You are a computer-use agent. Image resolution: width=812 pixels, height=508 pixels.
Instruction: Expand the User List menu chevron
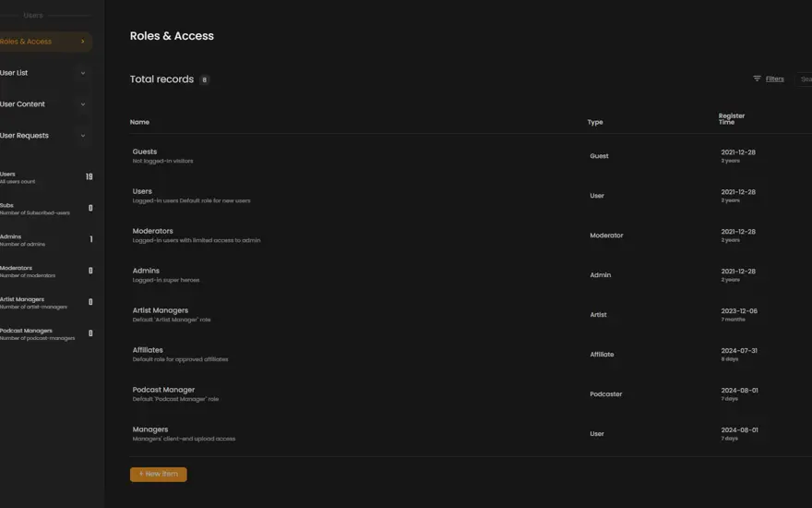83,73
